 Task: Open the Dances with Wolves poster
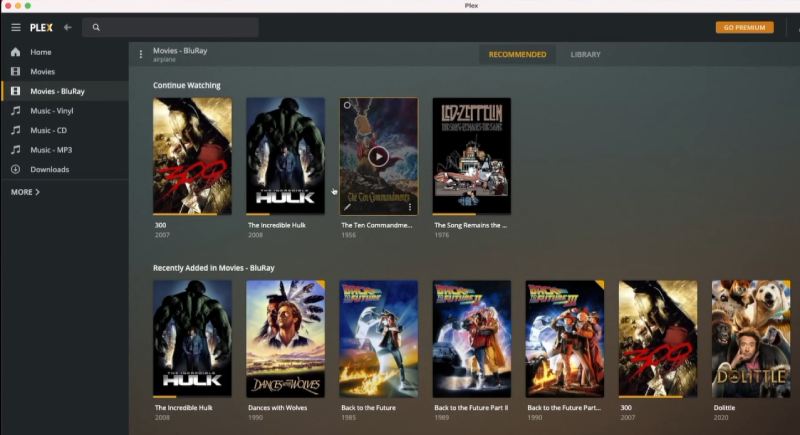pos(285,339)
